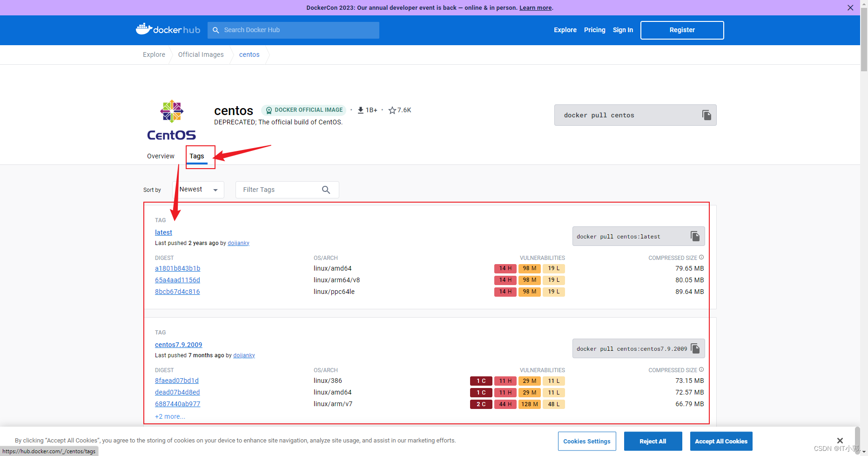Open digest 6887440ab977
The image size is (868, 456).
(x=177, y=404)
